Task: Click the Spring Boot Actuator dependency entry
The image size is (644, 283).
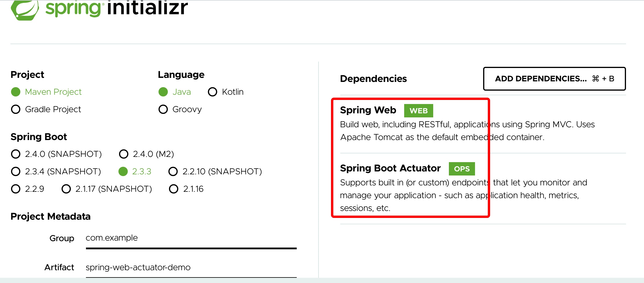Action: pos(483,188)
